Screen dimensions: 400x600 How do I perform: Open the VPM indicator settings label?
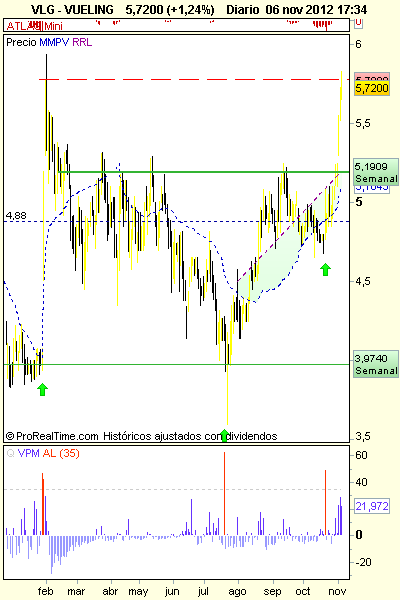[x=29, y=453]
